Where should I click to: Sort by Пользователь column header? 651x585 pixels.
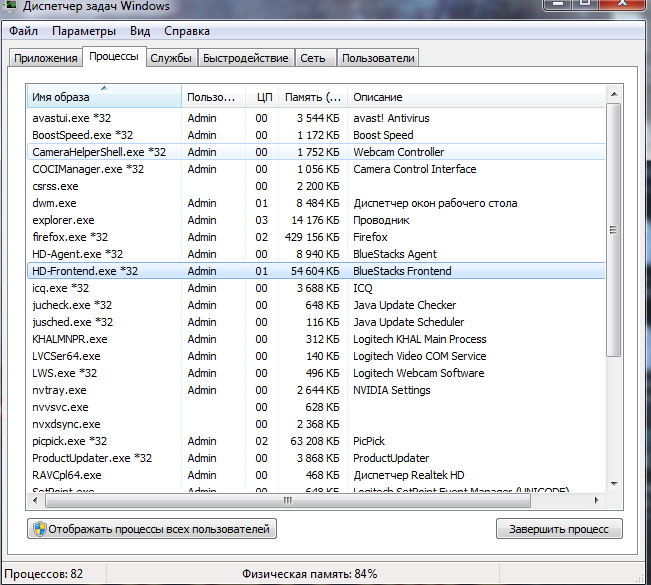click(x=213, y=97)
